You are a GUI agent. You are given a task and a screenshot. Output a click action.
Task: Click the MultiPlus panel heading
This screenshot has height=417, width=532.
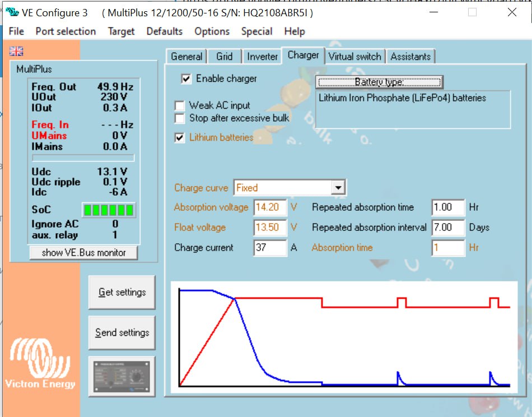click(34, 69)
